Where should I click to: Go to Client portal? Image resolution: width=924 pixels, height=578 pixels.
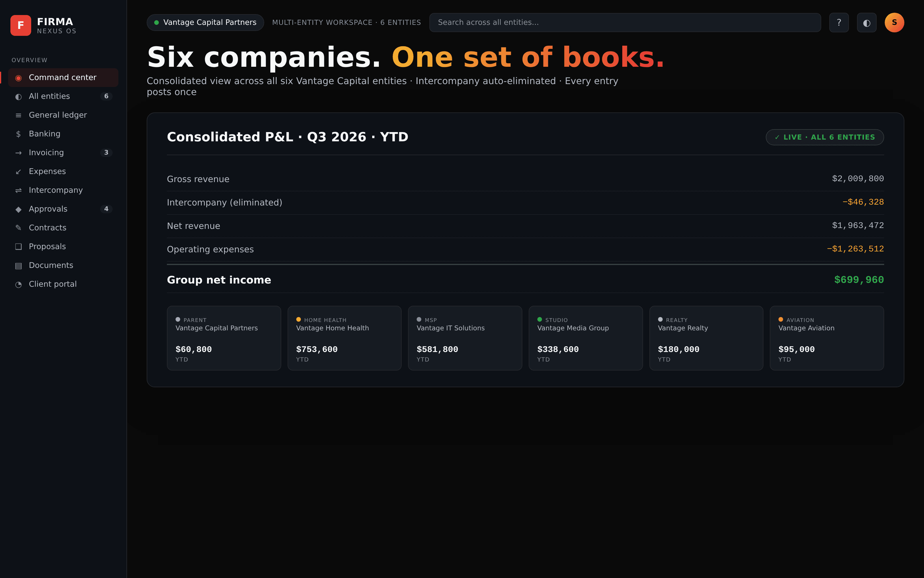pyautogui.click(x=64, y=284)
